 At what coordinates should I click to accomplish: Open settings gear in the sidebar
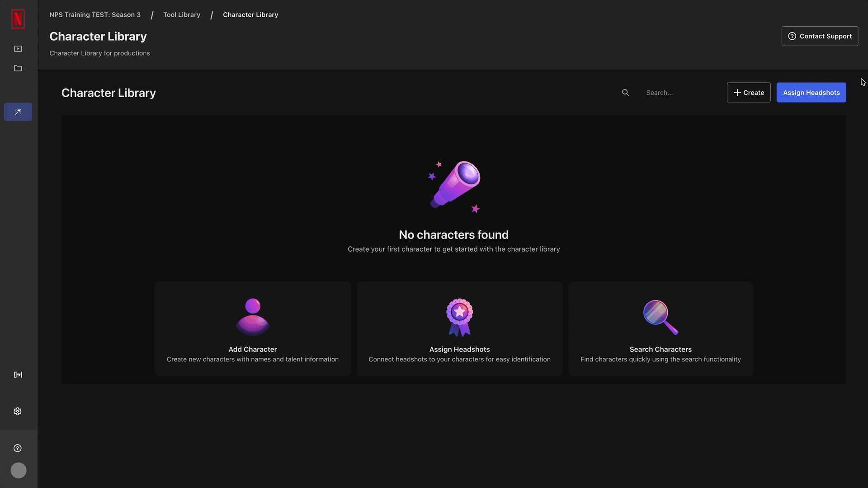pos(18,411)
